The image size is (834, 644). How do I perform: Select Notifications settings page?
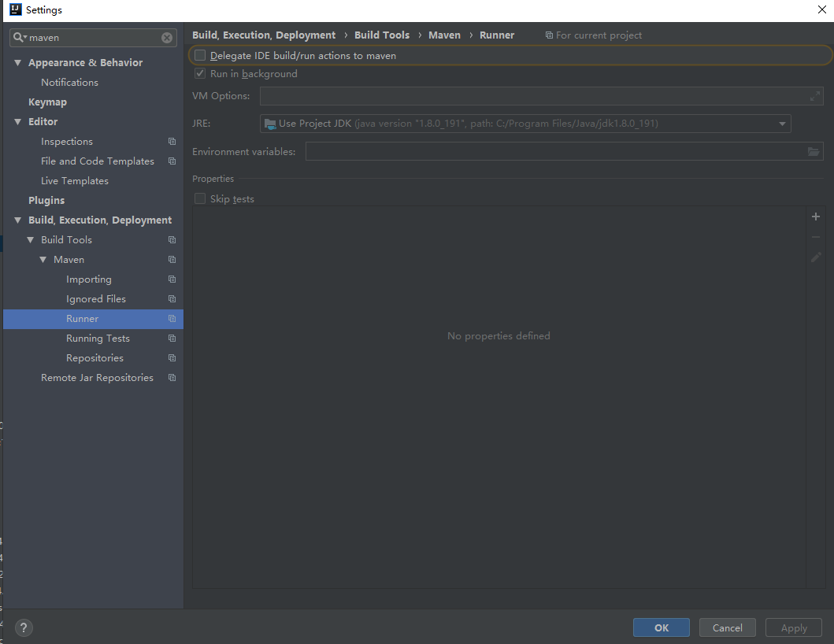69,83
